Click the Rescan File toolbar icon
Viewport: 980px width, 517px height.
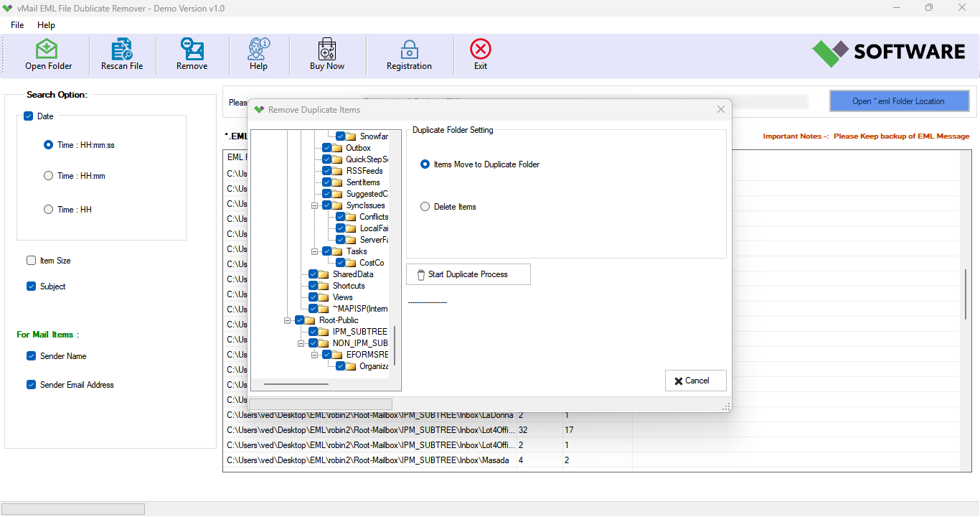(x=122, y=49)
